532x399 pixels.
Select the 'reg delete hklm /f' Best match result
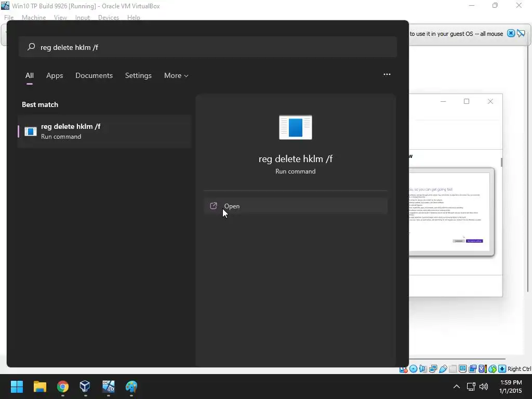point(104,131)
